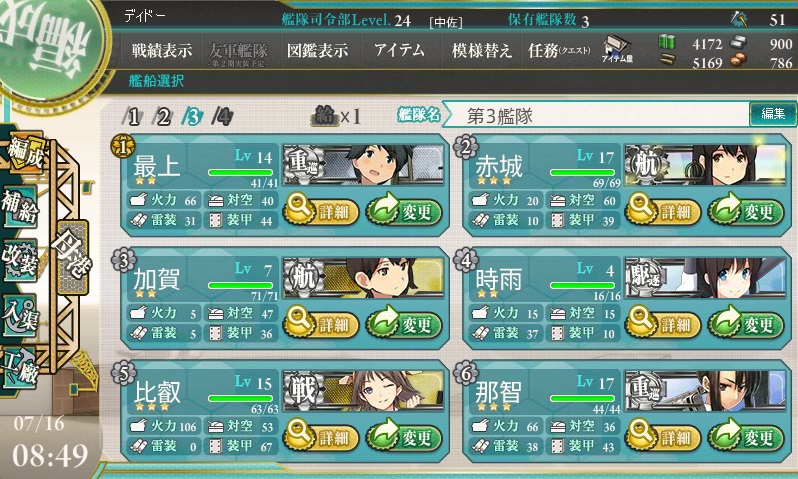Open the 入渠 docking sidebar icon
The image size is (798, 479).
(x=20, y=315)
